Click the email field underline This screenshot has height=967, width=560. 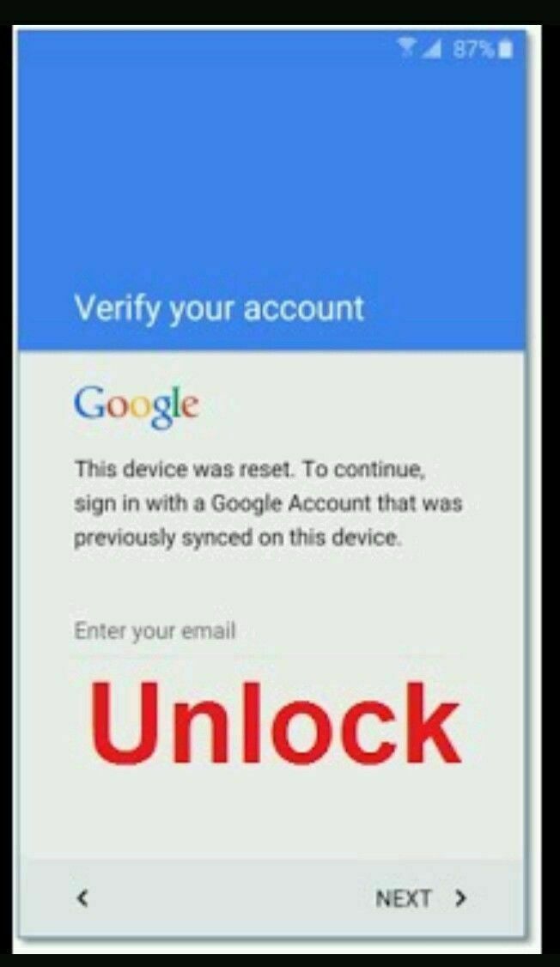click(x=267, y=656)
